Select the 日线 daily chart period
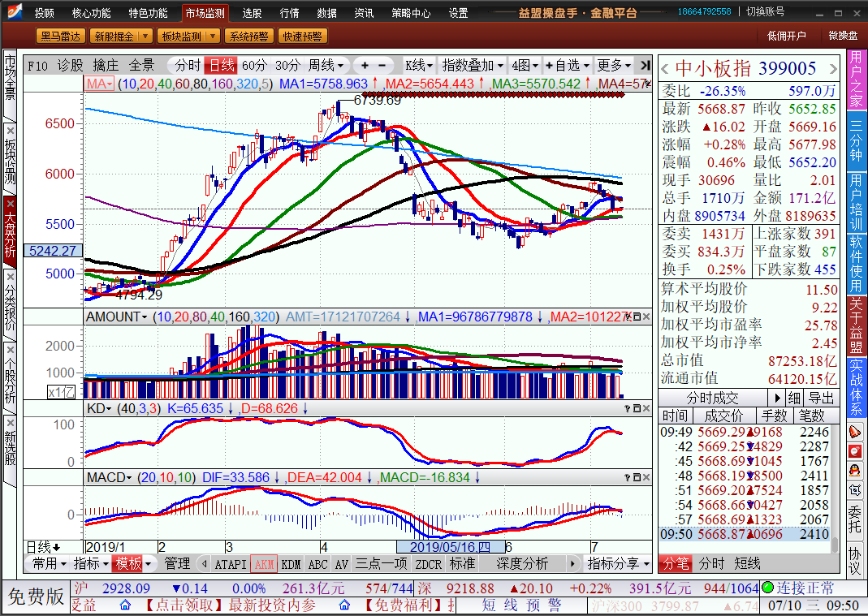The image size is (868, 616). click(221, 65)
